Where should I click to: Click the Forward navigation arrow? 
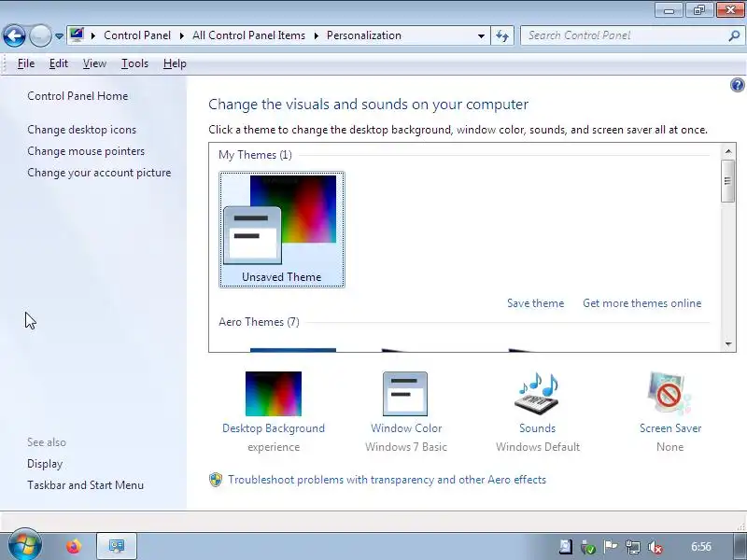coord(40,35)
